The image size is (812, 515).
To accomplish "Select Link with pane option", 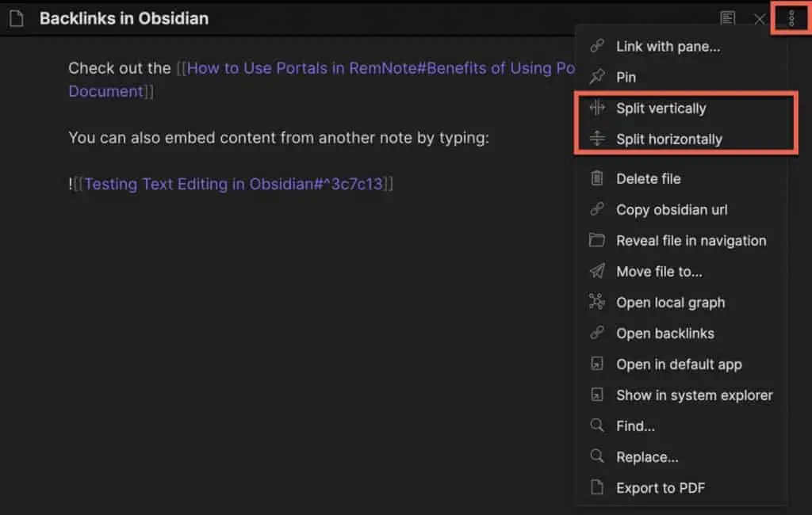I will (668, 46).
